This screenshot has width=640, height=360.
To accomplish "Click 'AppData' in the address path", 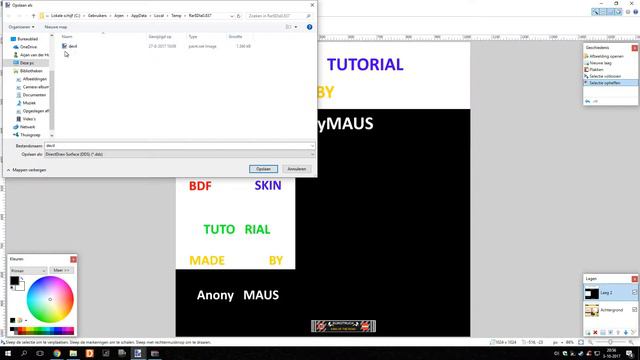I will pyautogui.click(x=139, y=16).
